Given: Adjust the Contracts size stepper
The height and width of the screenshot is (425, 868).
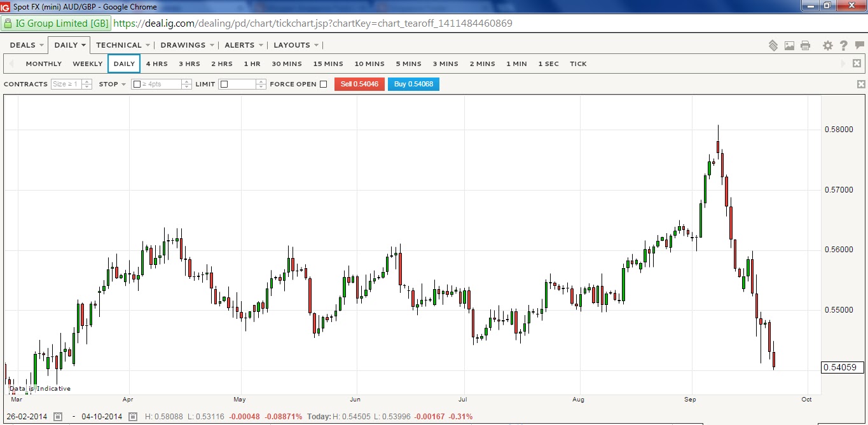Looking at the screenshot, I should pyautogui.click(x=87, y=84).
